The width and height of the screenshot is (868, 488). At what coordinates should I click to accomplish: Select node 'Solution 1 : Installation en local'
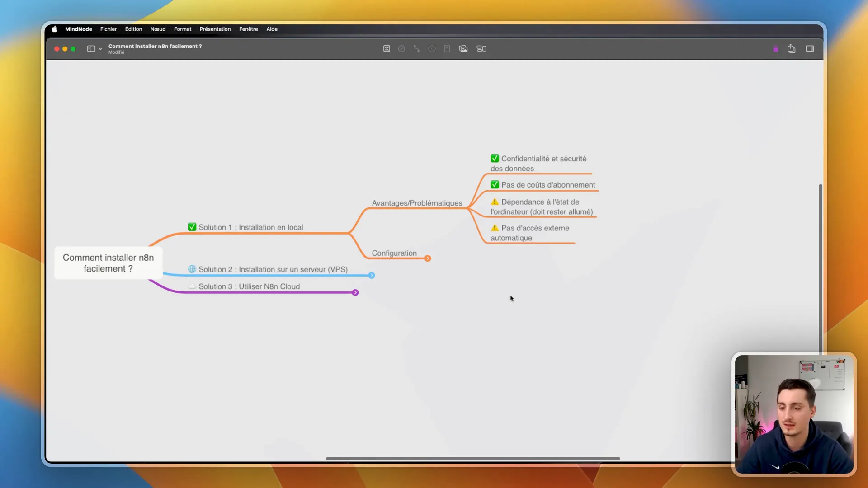(x=251, y=227)
